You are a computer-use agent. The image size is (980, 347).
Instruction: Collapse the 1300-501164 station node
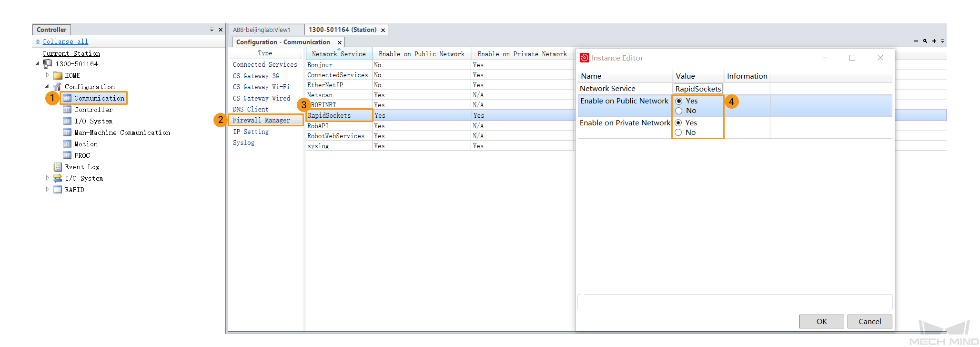[x=38, y=63]
